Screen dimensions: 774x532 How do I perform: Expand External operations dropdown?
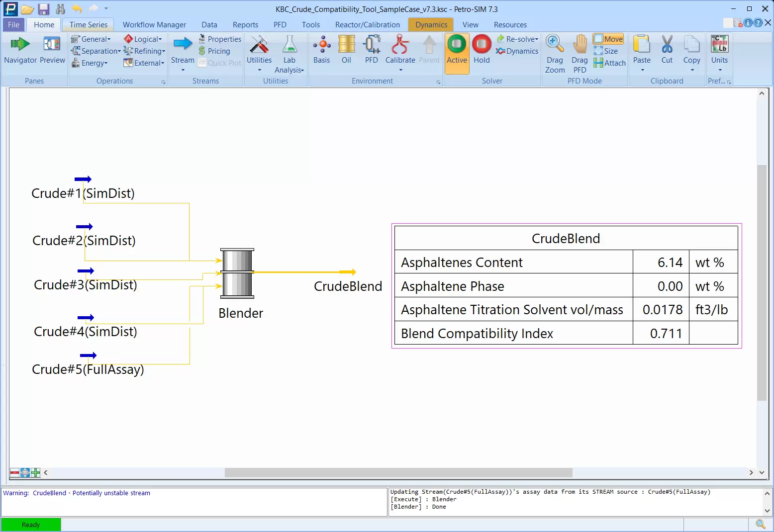tap(144, 63)
